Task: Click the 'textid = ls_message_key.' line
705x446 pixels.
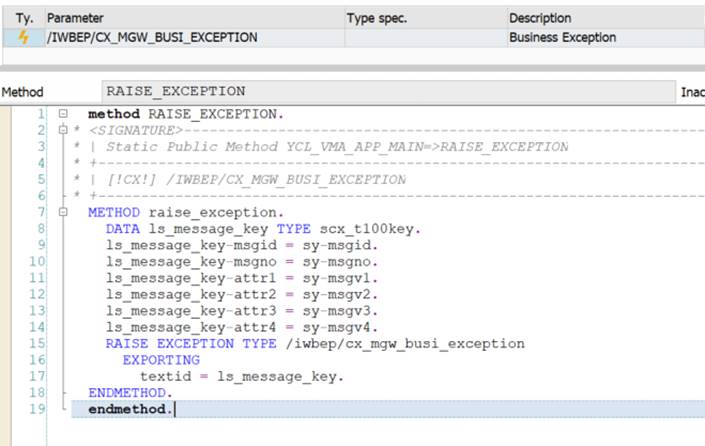Action: pyautogui.click(x=242, y=377)
